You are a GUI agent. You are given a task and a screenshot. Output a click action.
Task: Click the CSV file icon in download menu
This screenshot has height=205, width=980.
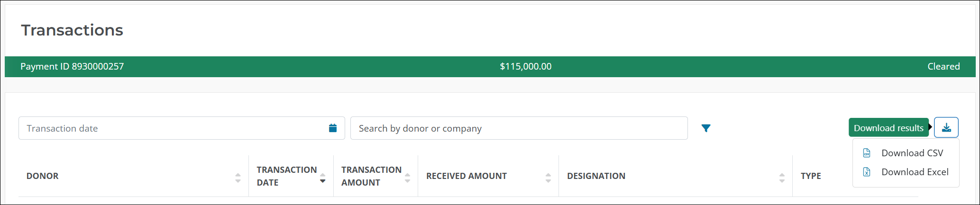click(867, 153)
